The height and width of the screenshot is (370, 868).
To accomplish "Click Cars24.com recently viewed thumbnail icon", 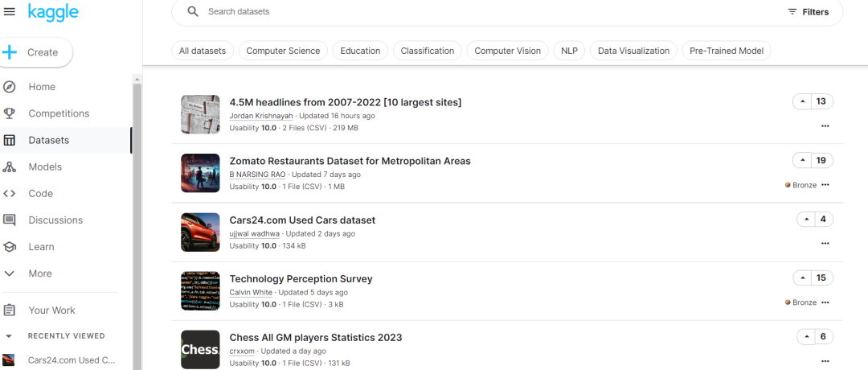I will 8,360.
